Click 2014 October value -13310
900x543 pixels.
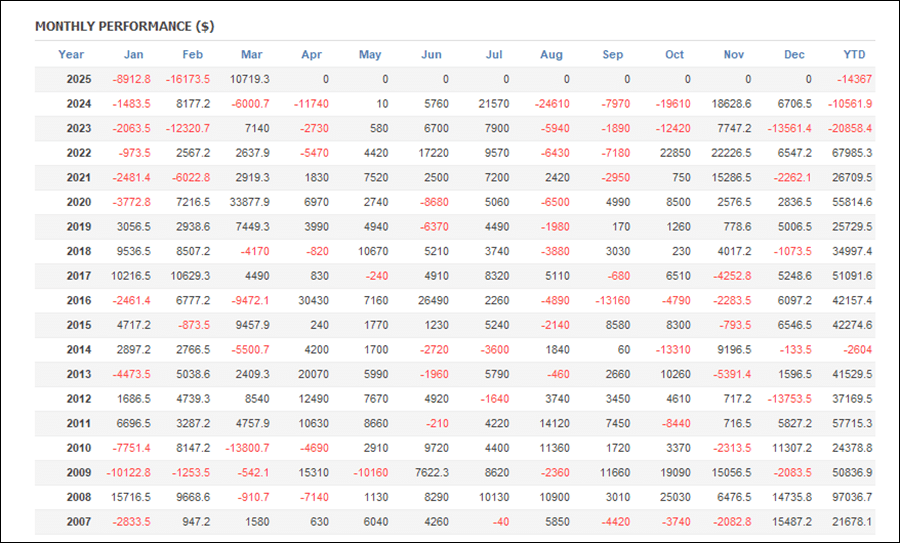coord(673,350)
